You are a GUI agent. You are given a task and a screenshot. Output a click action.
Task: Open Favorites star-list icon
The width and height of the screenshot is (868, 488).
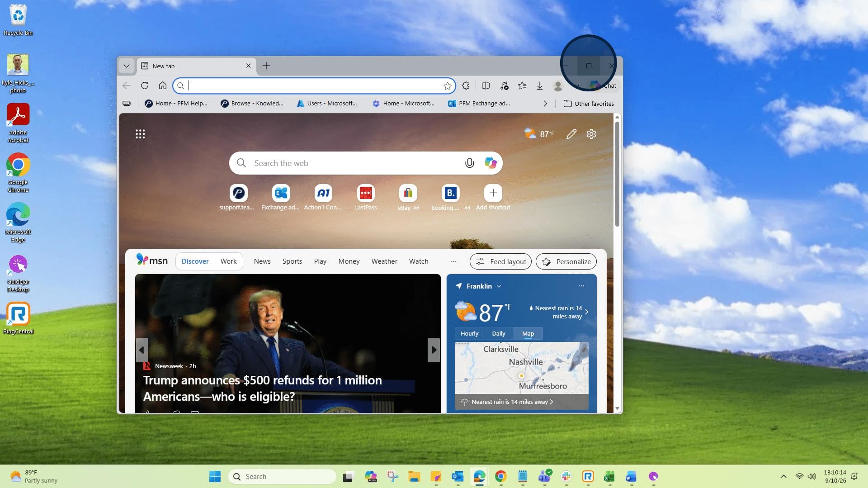coord(522,85)
